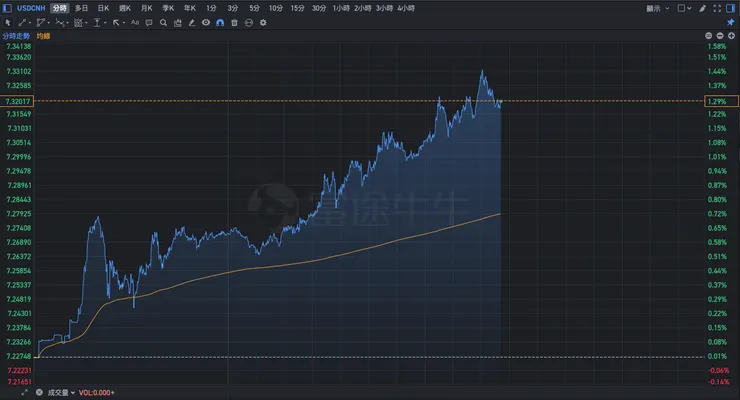
Task: Select the 1分 interval
Action: 211,8
